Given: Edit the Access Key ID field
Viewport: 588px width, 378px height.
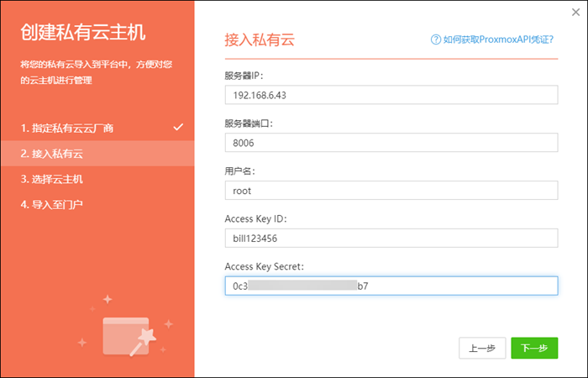Looking at the screenshot, I should click(x=391, y=239).
